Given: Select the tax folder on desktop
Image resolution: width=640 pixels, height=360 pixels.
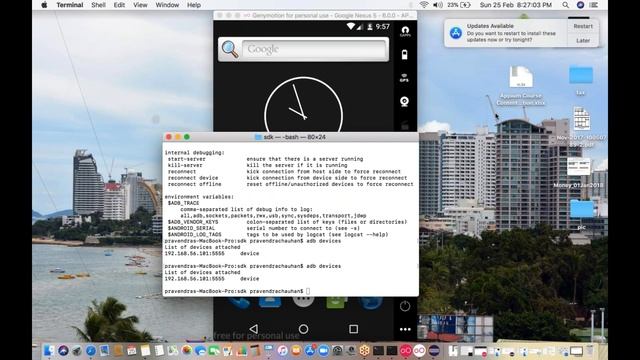Looking at the screenshot, I should (581, 81).
